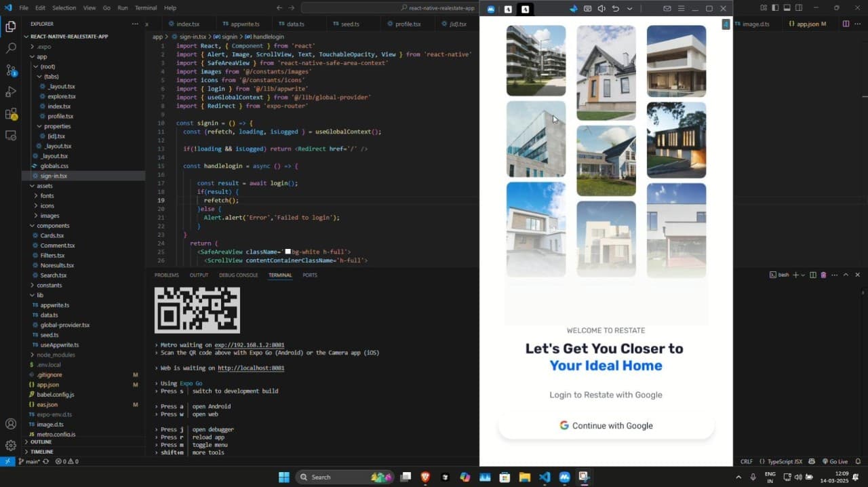Switch to the PROBLEMS tab
Image resolution: width=868 pixels, height=487 pixels.
(x=166, y=275)
